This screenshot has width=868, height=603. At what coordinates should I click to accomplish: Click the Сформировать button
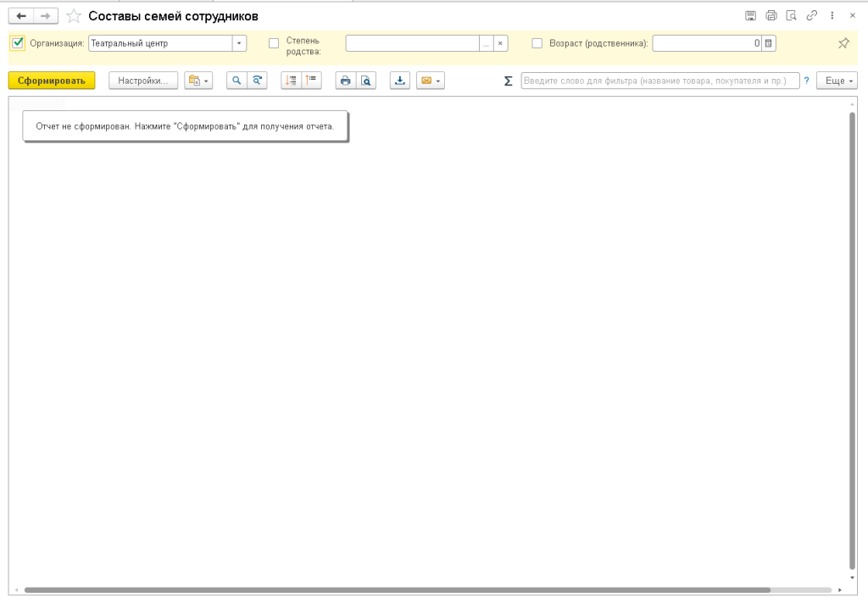[52, 81]
